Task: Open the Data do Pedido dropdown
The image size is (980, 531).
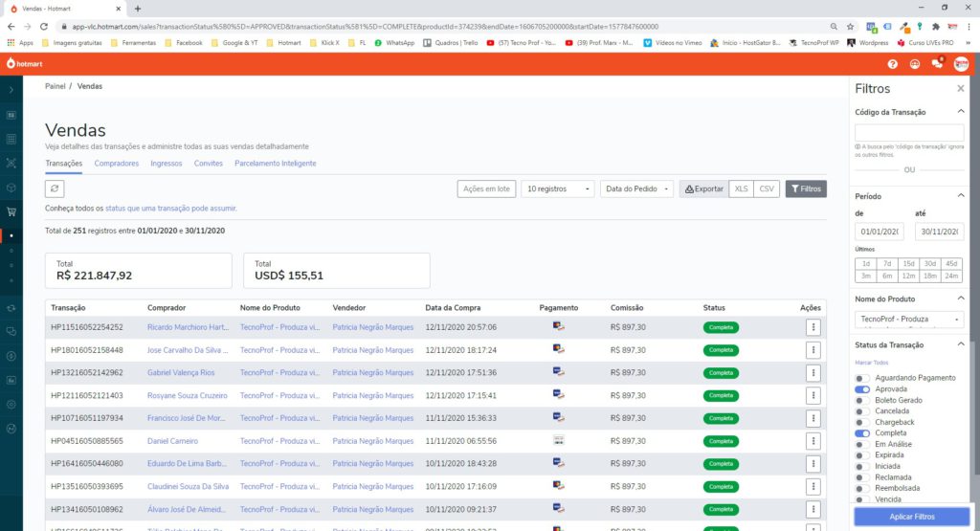Action: tap(636, 188)
